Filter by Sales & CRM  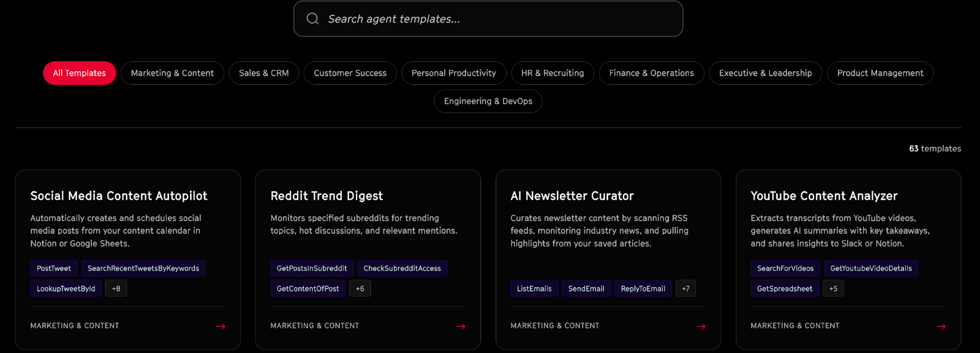tap(264, 73)
